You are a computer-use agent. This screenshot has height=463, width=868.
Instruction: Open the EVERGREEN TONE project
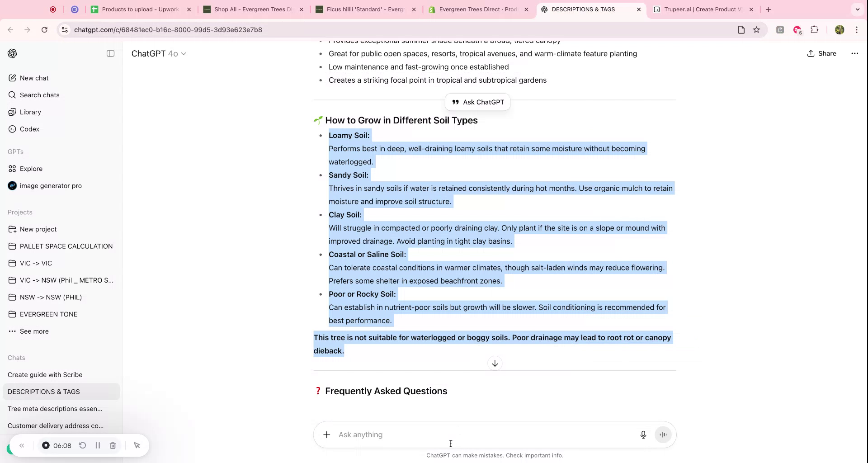click(48, 314)
